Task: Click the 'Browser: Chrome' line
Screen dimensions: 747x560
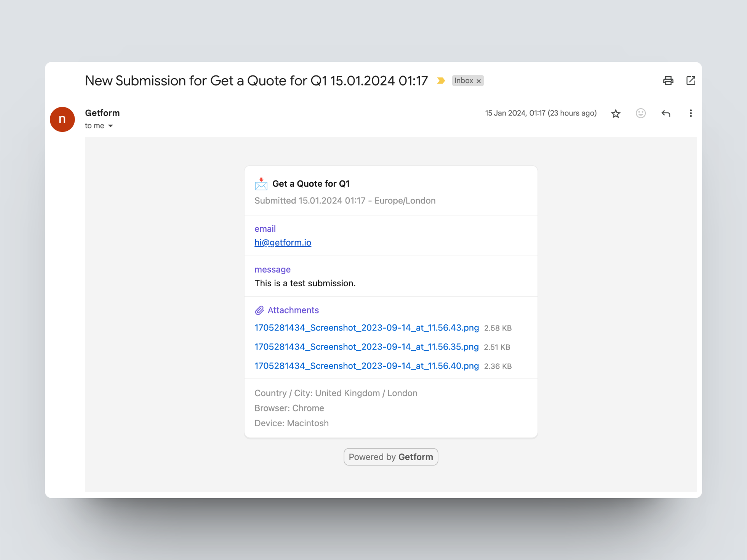Action: (289, 408)
